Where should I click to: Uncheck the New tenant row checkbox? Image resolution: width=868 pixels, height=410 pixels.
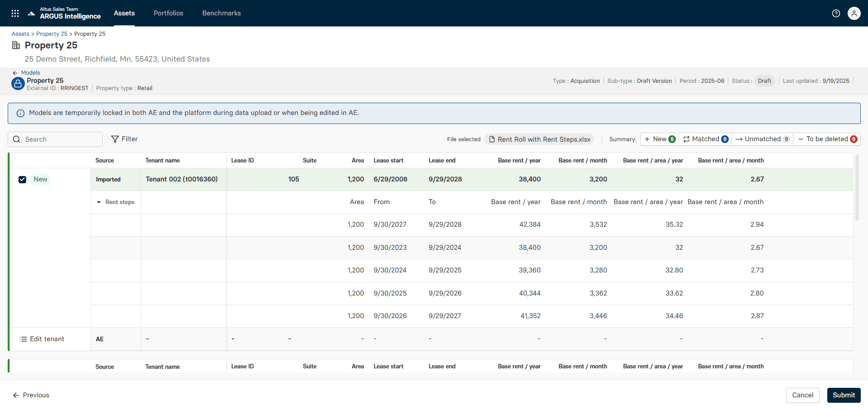22,179
